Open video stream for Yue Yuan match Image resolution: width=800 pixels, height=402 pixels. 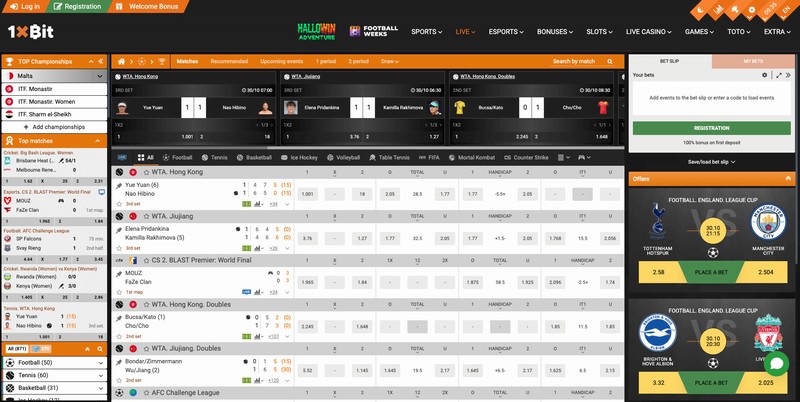pos(246,204)
